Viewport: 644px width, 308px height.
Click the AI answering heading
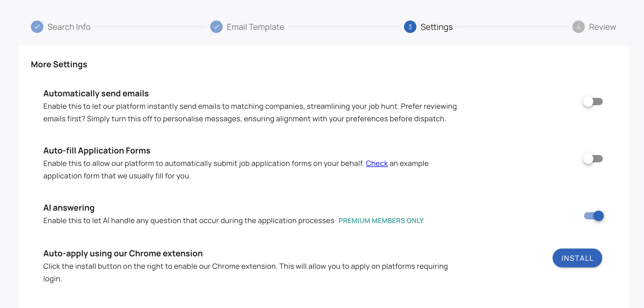click(69, 207)
